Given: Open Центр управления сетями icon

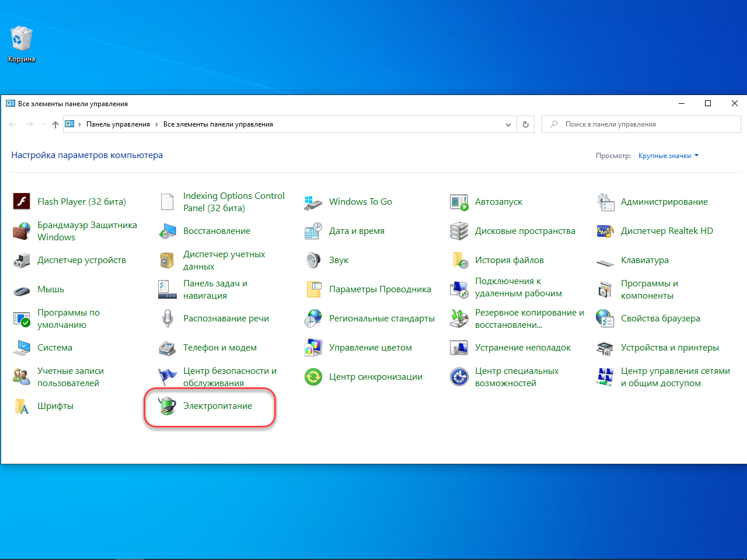Looking at the screenshot, I should pyautogui.click(x=605, y=377).
